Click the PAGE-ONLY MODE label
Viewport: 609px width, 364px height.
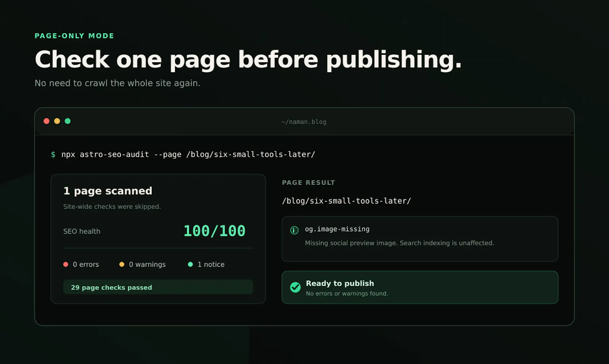[74, 36]
